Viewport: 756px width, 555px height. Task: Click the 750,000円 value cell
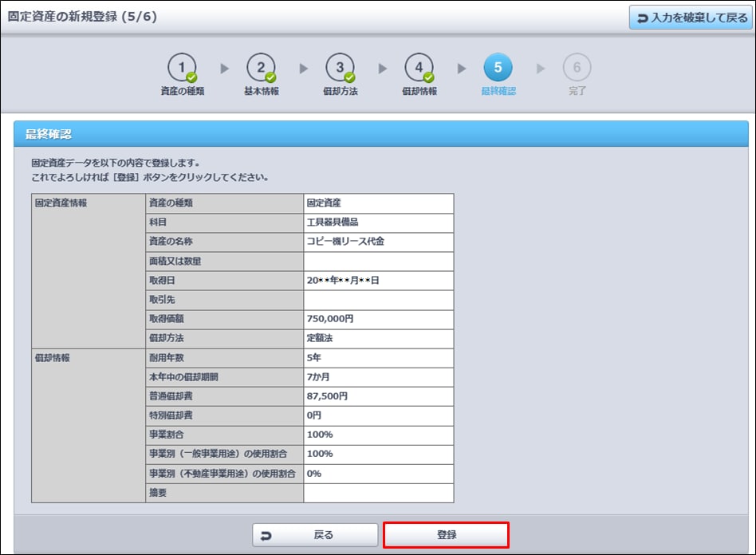379,319
